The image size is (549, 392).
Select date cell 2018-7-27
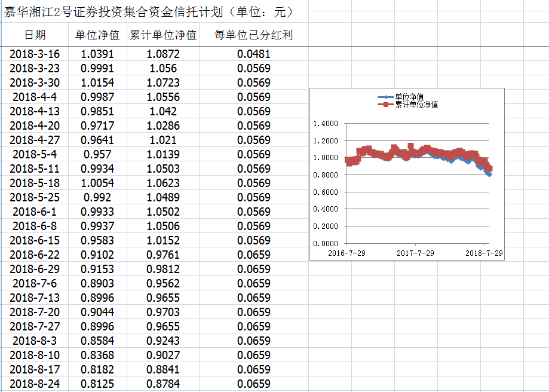(x=35, y=327)
